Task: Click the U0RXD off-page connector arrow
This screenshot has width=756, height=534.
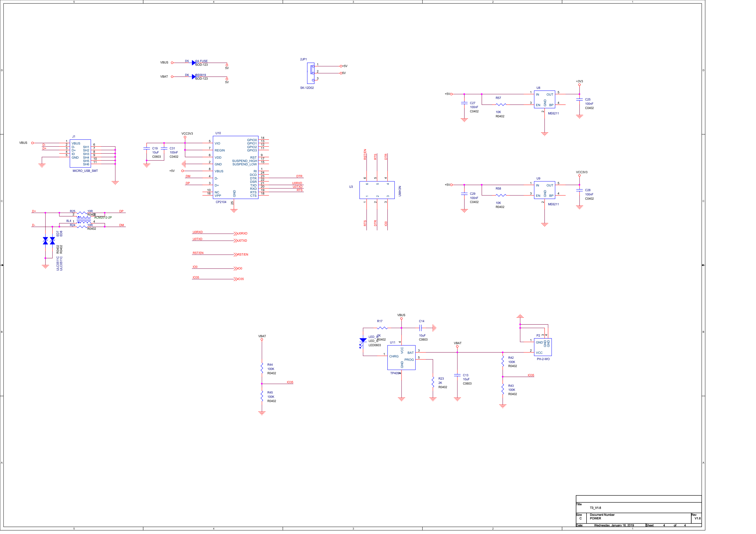Action: 235,234
